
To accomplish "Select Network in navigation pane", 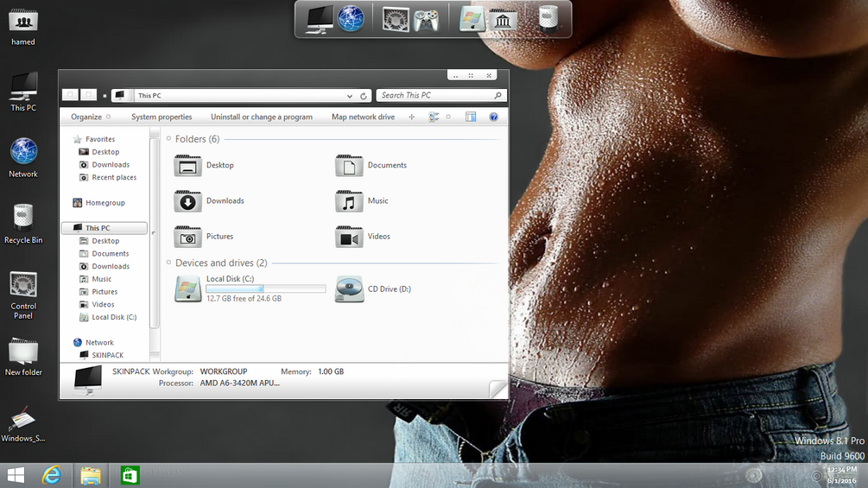I will pos(99,343).
